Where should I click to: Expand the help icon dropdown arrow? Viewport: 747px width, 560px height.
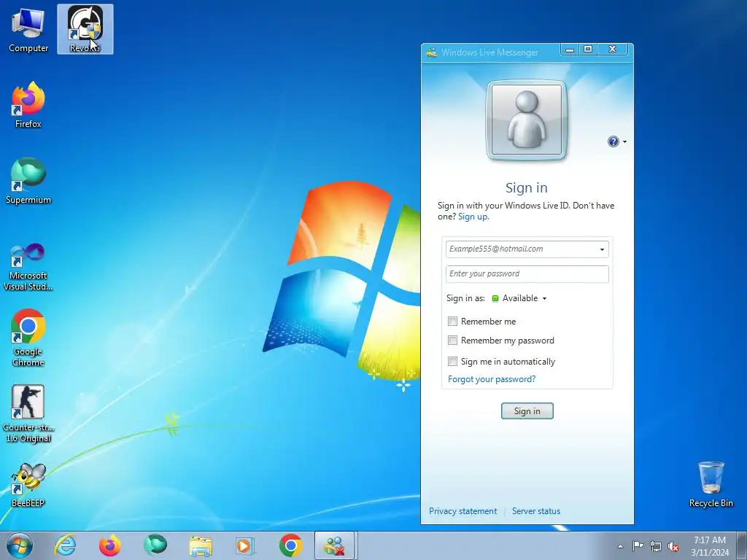(624, 142)
